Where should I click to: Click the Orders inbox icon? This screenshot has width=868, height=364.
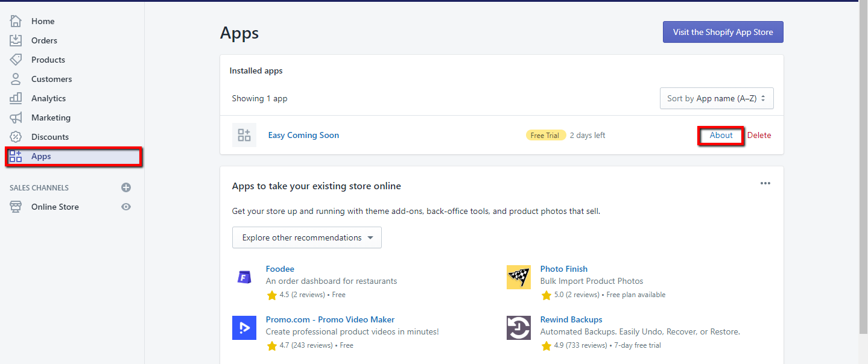click(x=16, y=40)
